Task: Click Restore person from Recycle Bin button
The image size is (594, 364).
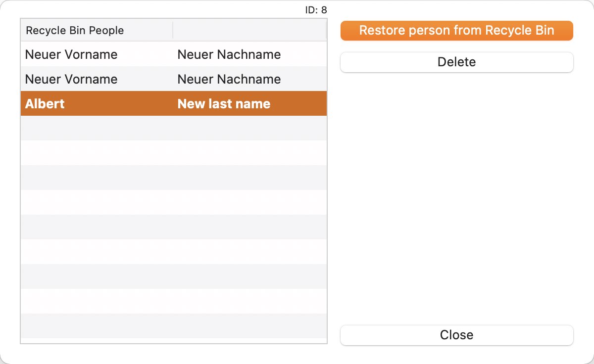Action: [456, 31]
